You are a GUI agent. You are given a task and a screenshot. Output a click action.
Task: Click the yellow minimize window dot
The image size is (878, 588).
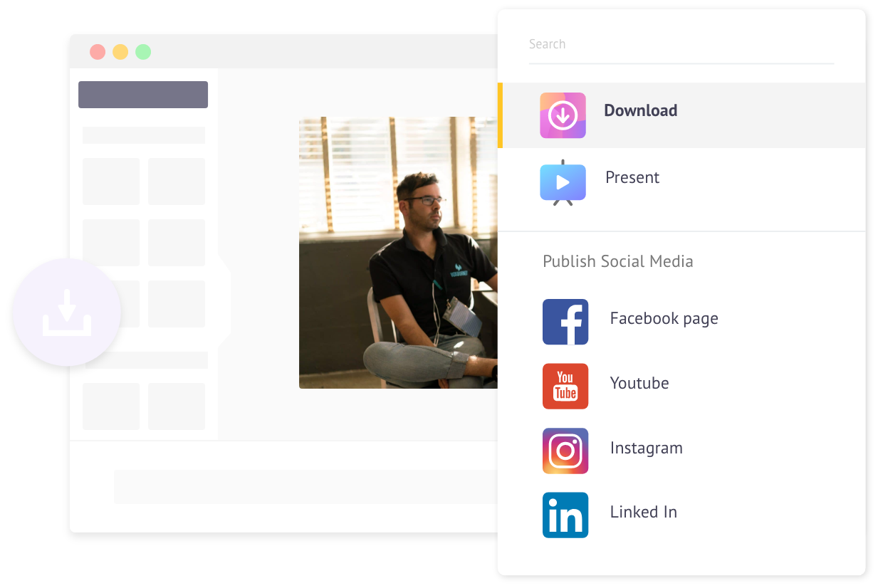(x=120, y=52)
